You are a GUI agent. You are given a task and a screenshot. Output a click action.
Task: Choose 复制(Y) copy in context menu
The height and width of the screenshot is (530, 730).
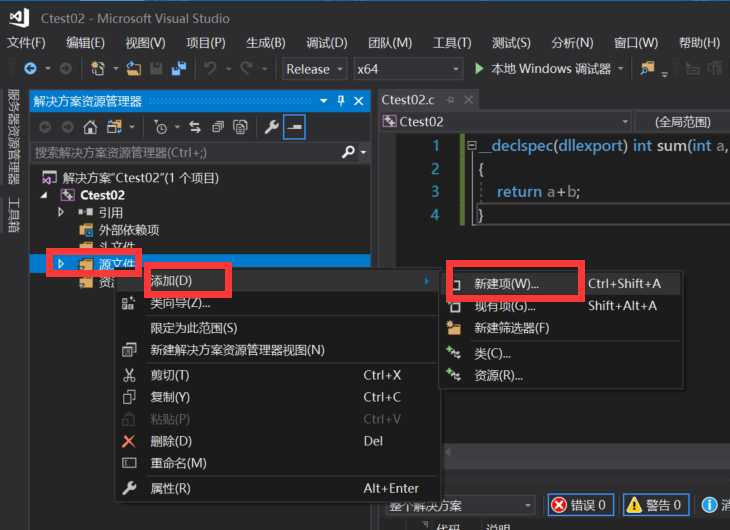pyautogui.click(x=277, y=397)
